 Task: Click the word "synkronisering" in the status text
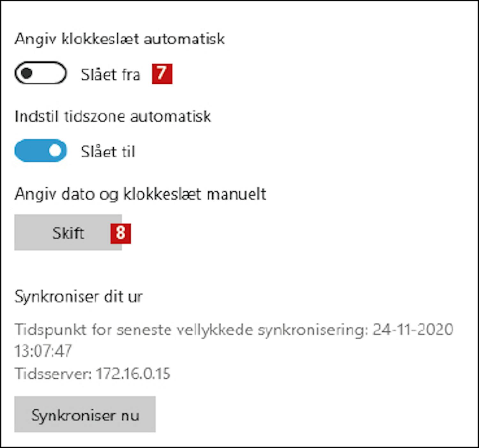click(311, 330)
